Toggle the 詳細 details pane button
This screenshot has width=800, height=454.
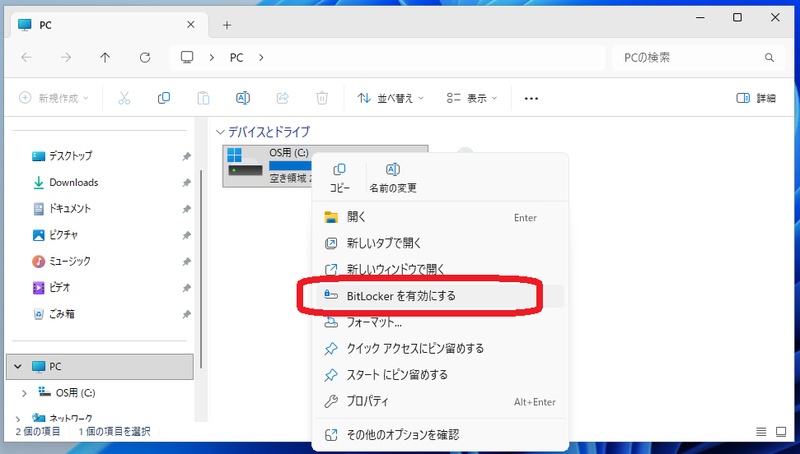click(756, 98)
